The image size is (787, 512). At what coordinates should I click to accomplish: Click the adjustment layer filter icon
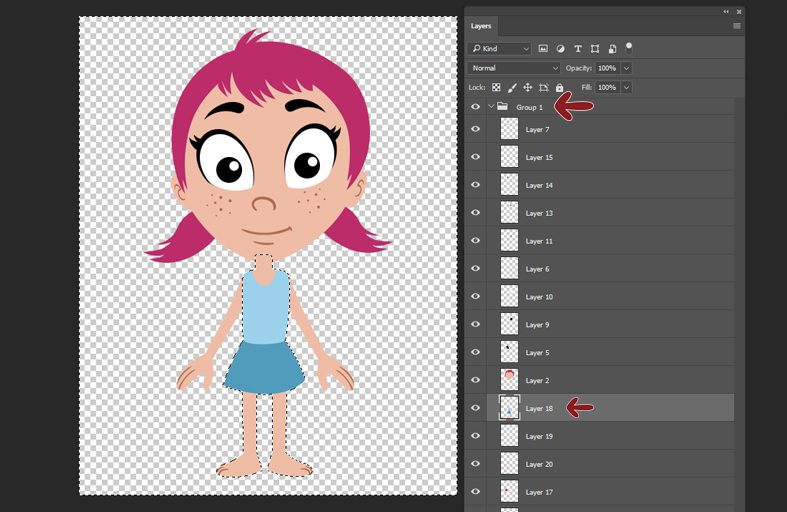click(x=560, y=48)
